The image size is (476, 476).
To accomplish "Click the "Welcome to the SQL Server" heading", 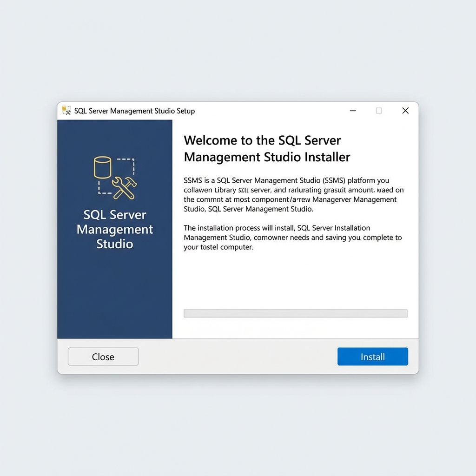I will coord(267,149).
